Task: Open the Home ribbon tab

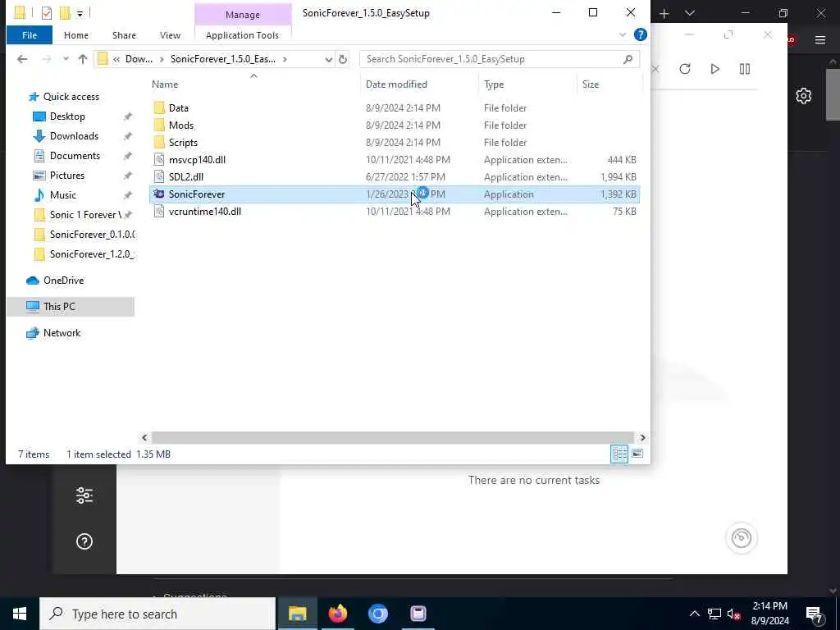Action: pyautogui.click(x=76, y=34)
